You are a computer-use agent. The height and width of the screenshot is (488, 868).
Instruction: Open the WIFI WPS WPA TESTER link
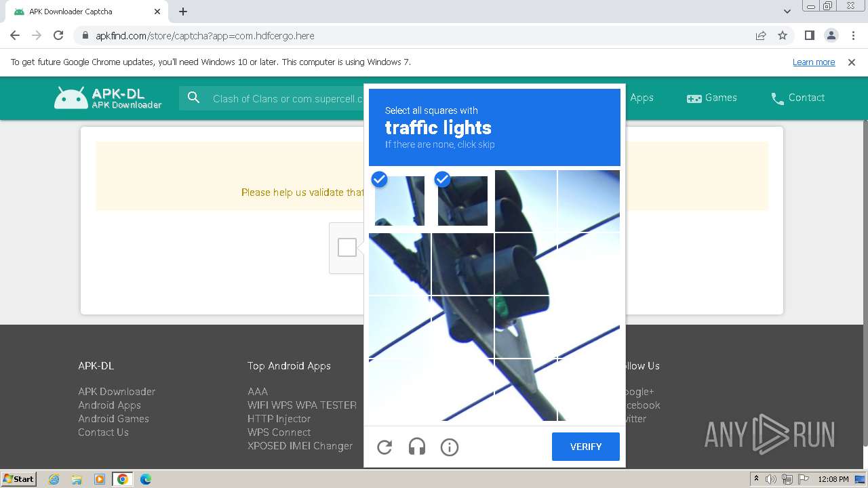(x=302, y=405)
